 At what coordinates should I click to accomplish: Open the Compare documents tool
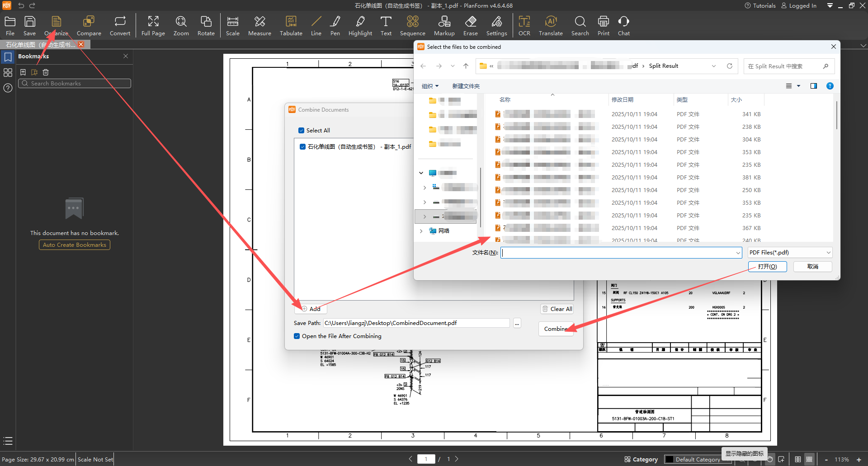point(89,26)
